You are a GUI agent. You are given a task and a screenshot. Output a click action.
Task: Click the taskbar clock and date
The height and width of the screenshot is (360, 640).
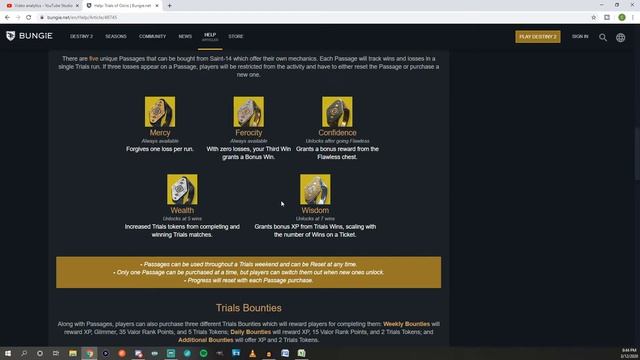(629, 353)
